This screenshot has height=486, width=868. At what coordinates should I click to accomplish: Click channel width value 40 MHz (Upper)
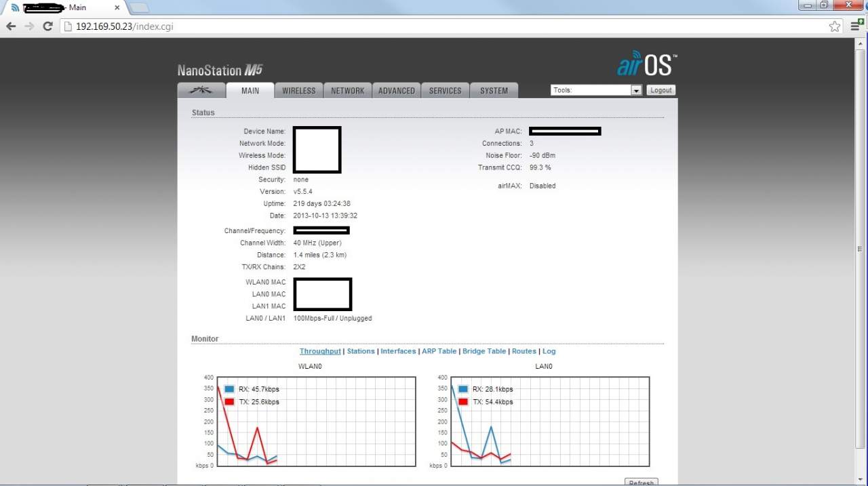click(317, 243)
